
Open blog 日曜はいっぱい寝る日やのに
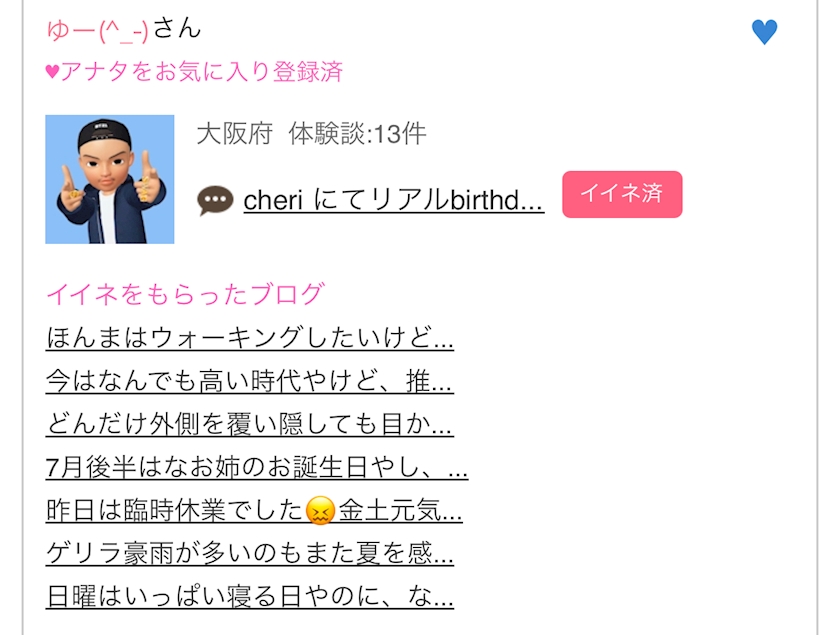click(x=250, y=596)
